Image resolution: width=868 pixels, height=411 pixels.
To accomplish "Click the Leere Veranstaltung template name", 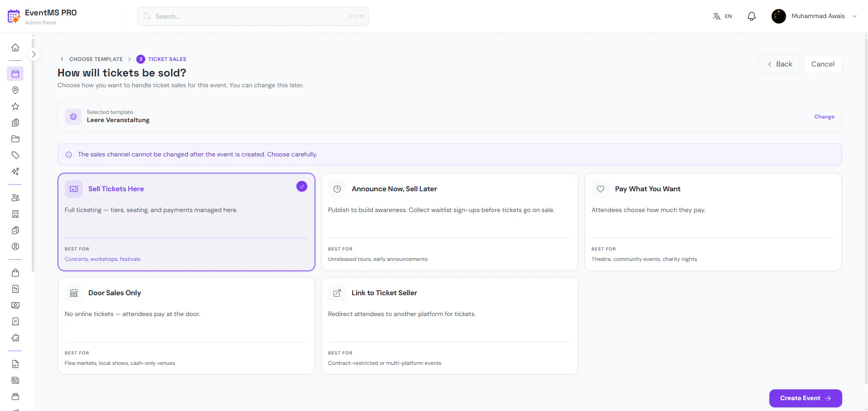I will tap(118, 120).
